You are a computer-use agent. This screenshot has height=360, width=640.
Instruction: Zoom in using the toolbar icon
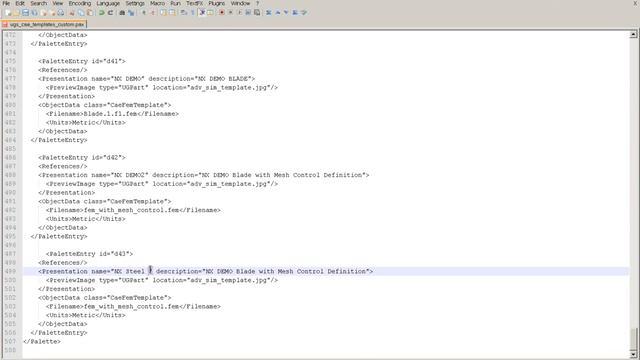click(x=144, y=13)
